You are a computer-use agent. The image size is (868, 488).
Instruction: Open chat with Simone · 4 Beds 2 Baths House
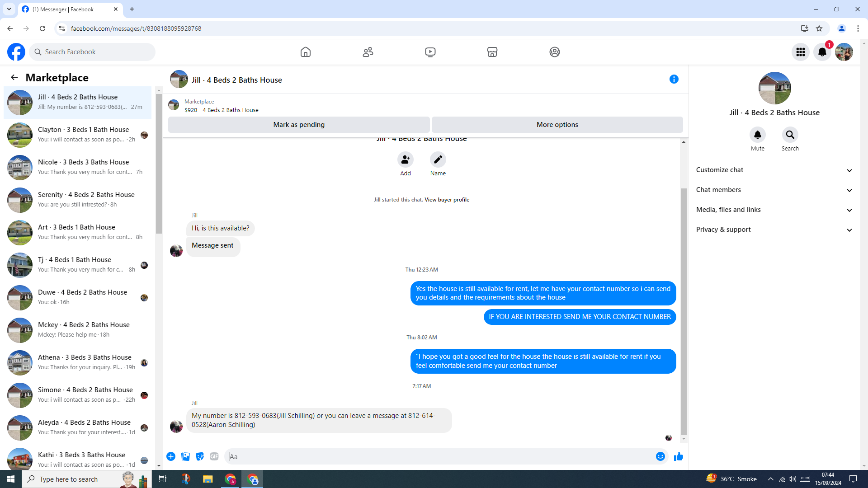pyautogui.click(x=78, y=395)
